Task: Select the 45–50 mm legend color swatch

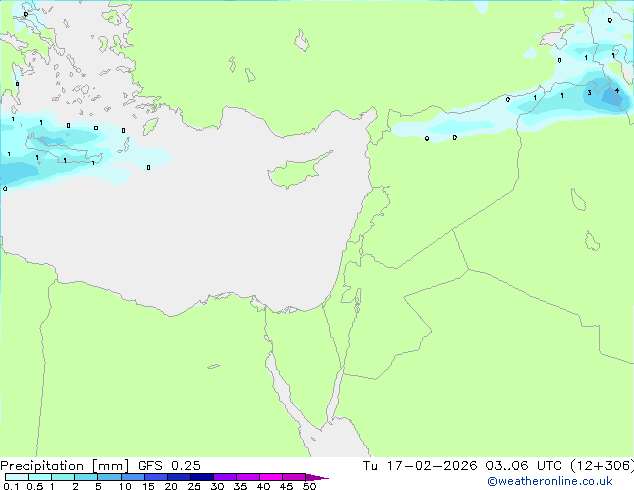Action: [x=294, y=477]
